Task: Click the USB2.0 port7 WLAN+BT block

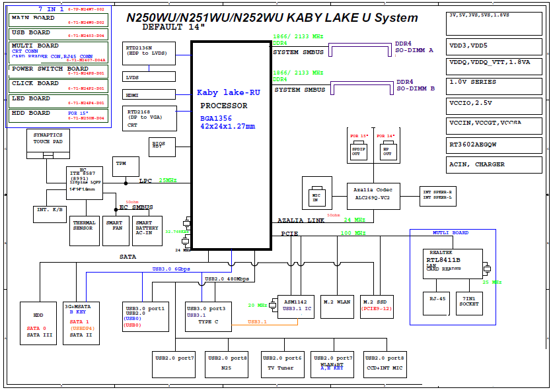Action: pos(332,364)
